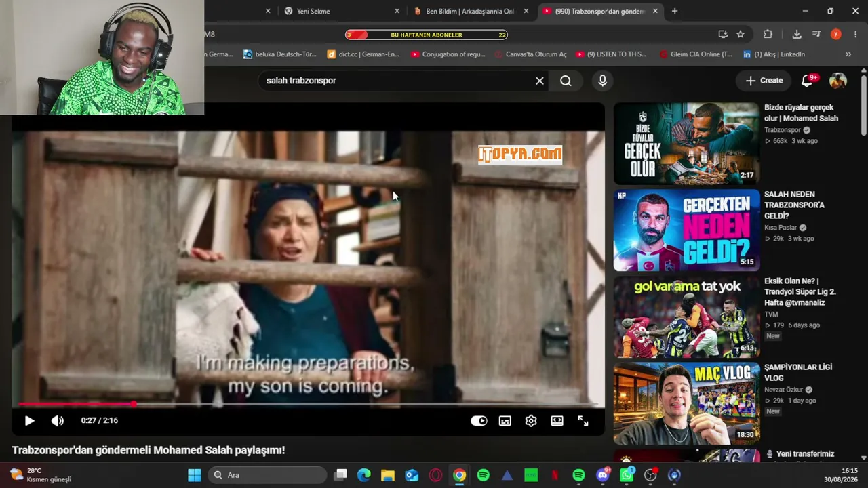Mute the video volume
Screen dimensions: 868x488
[x=58, y=421]
